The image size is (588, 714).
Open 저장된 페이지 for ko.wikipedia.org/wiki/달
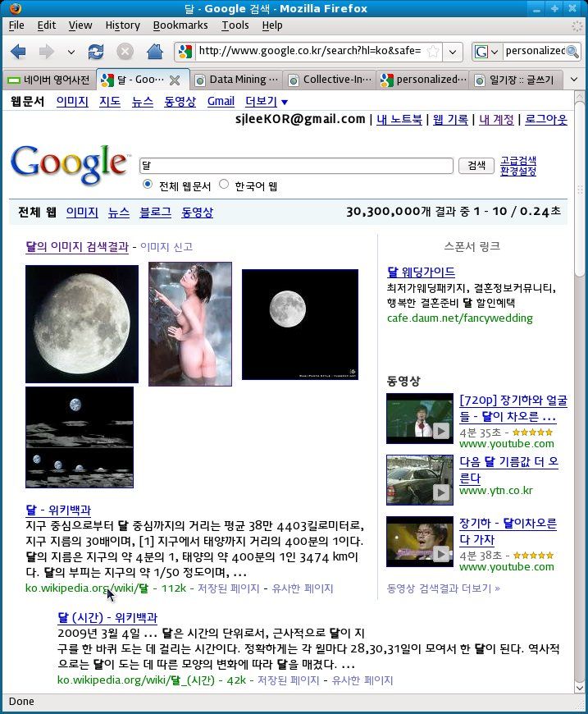click(x=228, y=588)
